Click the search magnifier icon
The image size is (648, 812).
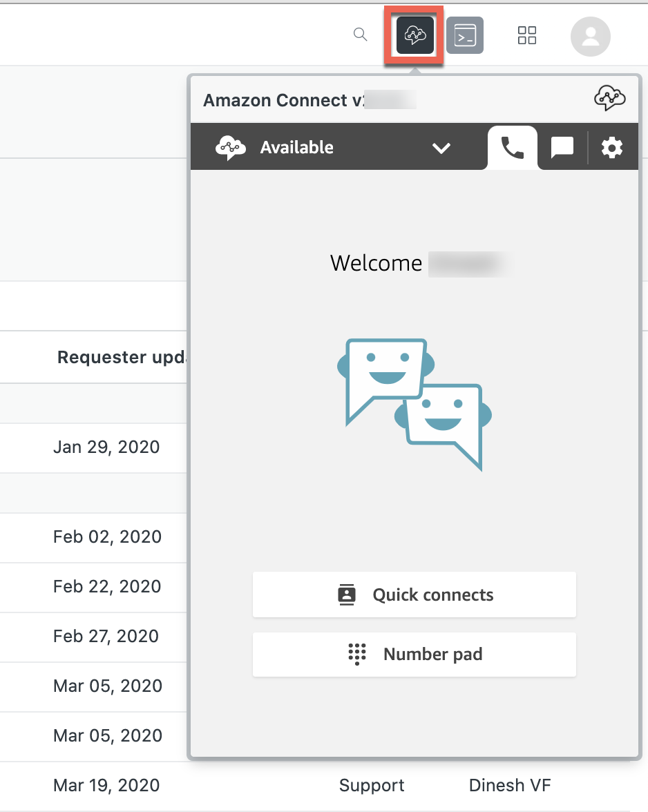360,35
